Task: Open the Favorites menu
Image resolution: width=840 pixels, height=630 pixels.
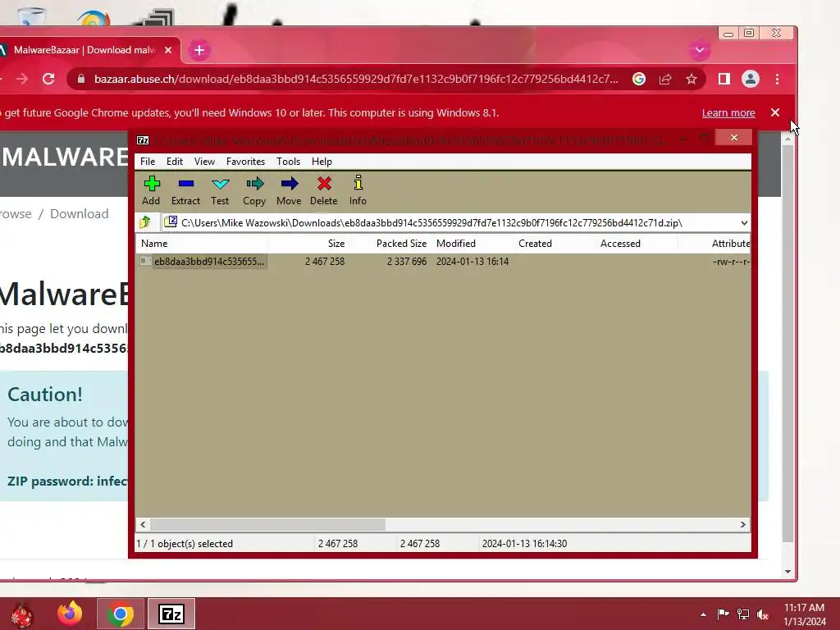Action: point(245,162)
